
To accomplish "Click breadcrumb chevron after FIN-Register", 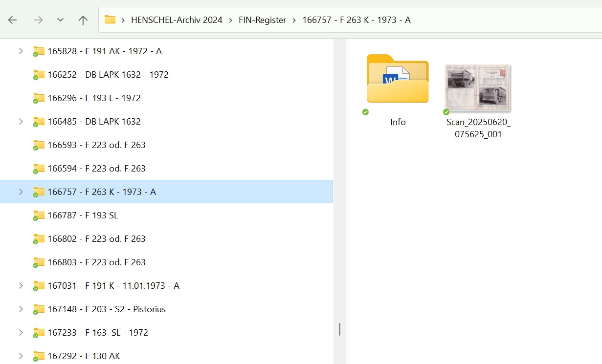I will 294,20.
